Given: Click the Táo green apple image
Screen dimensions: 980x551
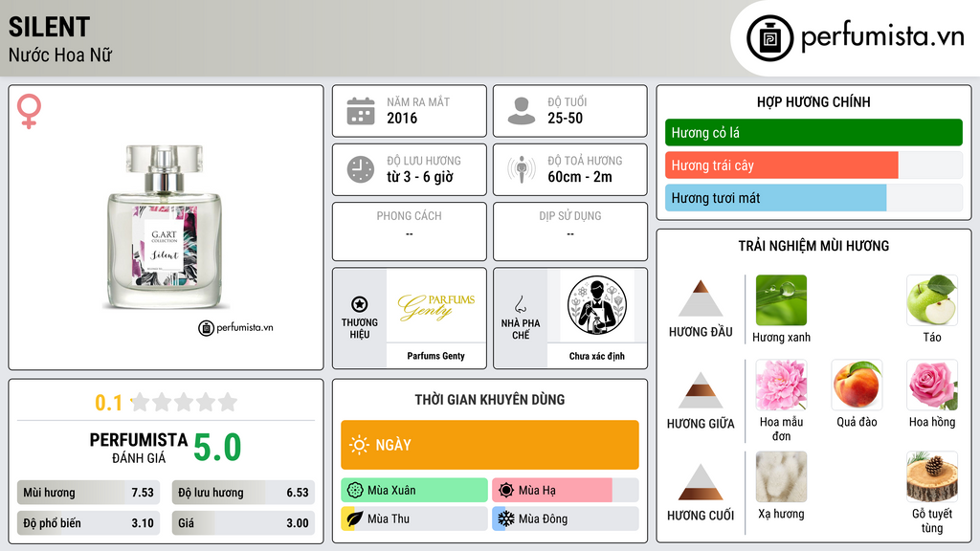Looking at the screenshot, I should pyautogui.click(x=932, y=300).
